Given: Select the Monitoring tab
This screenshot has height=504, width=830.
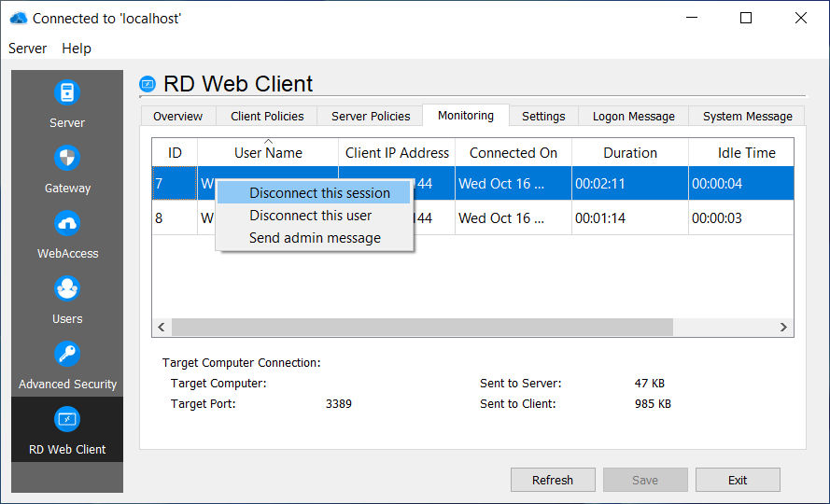Looking at the screenshot, I should tap(466, 115).
